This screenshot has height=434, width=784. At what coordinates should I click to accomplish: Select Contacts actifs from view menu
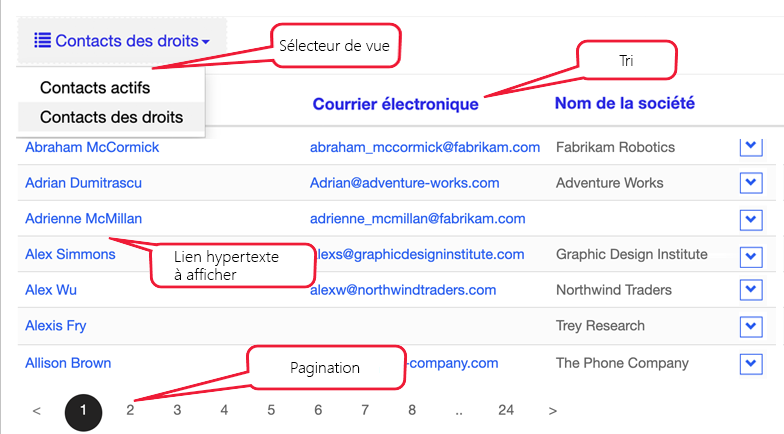tap(95, 88)
